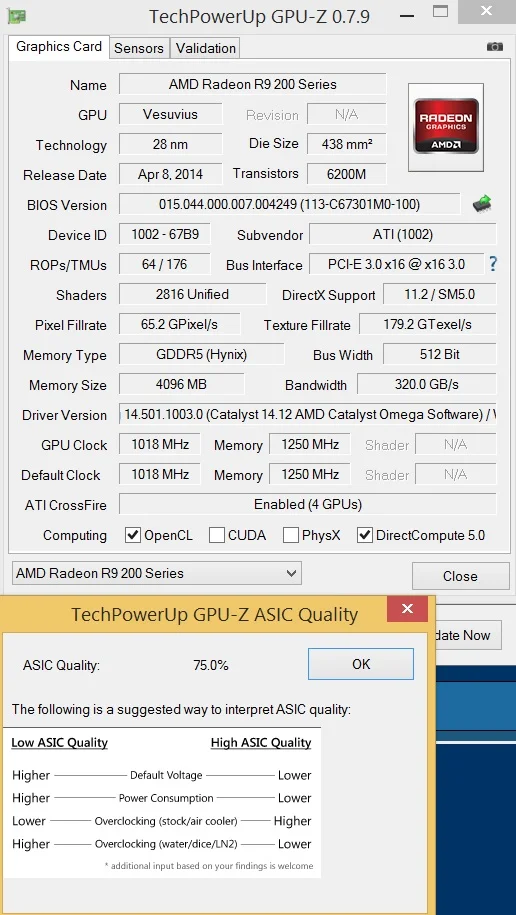Image resolution: width=516 pixels, height=915 pixels.
Task: Close the ASIC Quality dialog with red X
Action: (407, 609)
